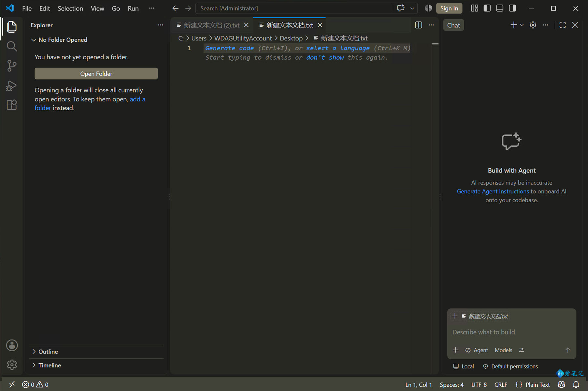
Task: Open the File menu
Action: click(27, 8)
